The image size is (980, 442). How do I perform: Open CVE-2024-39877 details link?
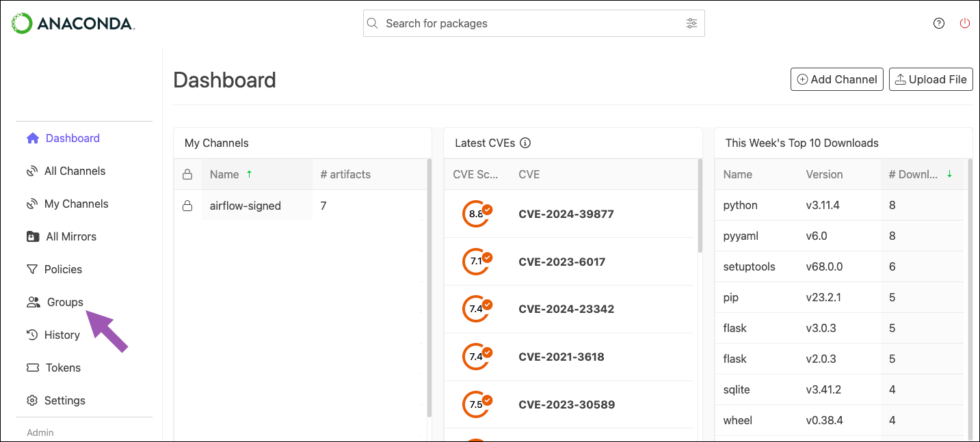pyautogui.click(x=566, y=214)
